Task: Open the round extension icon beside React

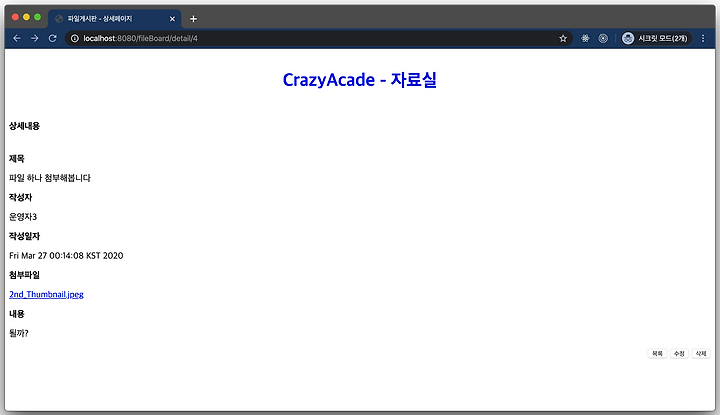Action: pos(603,39)
